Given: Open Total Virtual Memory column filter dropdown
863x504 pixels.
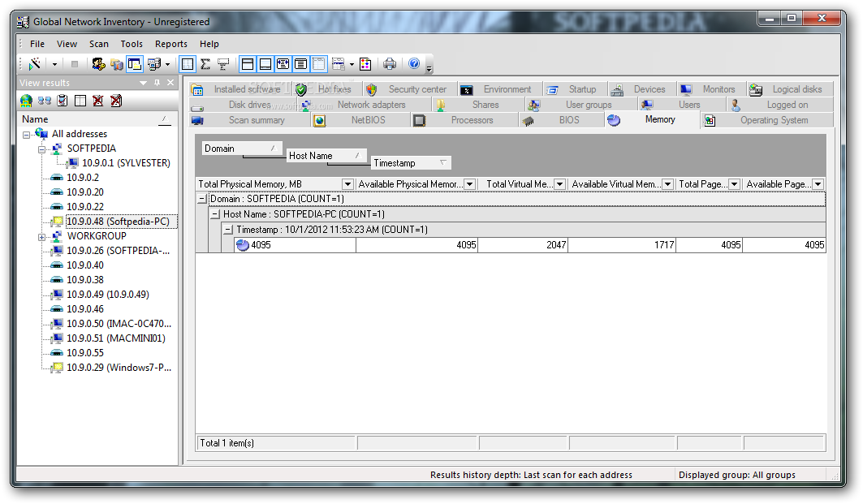Looking at the screenshot, I should coord(559,184).
